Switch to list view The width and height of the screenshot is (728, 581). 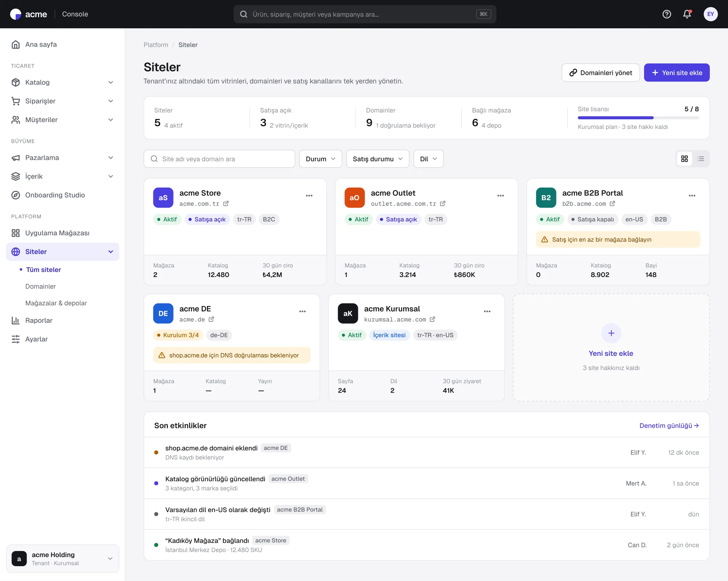coord(701,159)
